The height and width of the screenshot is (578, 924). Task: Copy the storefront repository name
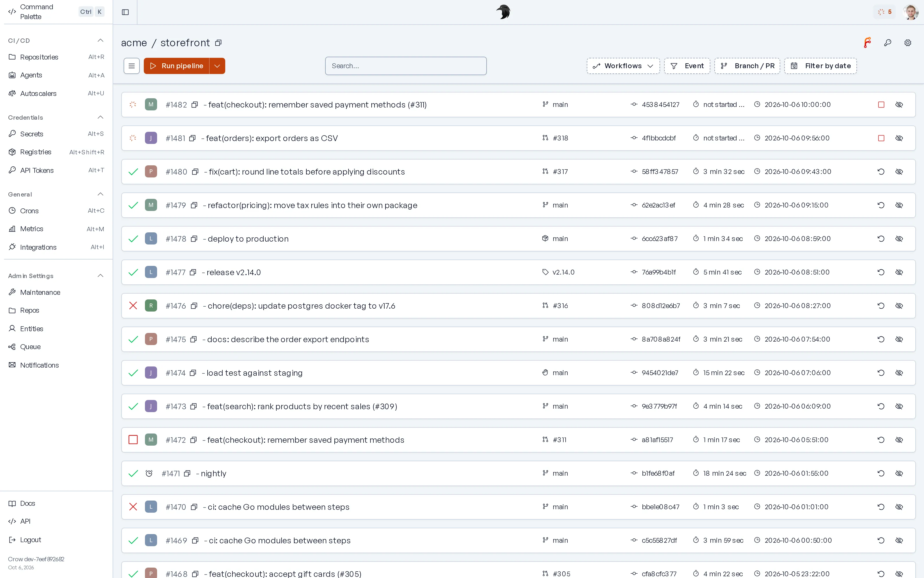coord(218,43)
